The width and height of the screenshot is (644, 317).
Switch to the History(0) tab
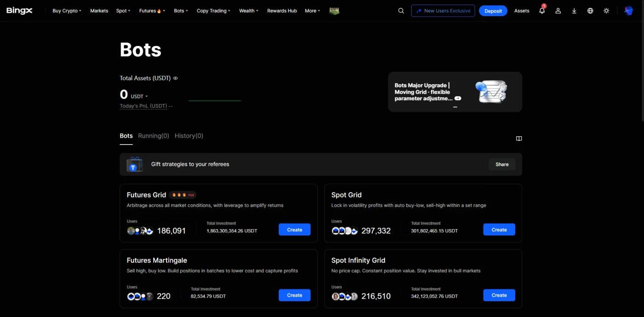[x=189, y=136]
